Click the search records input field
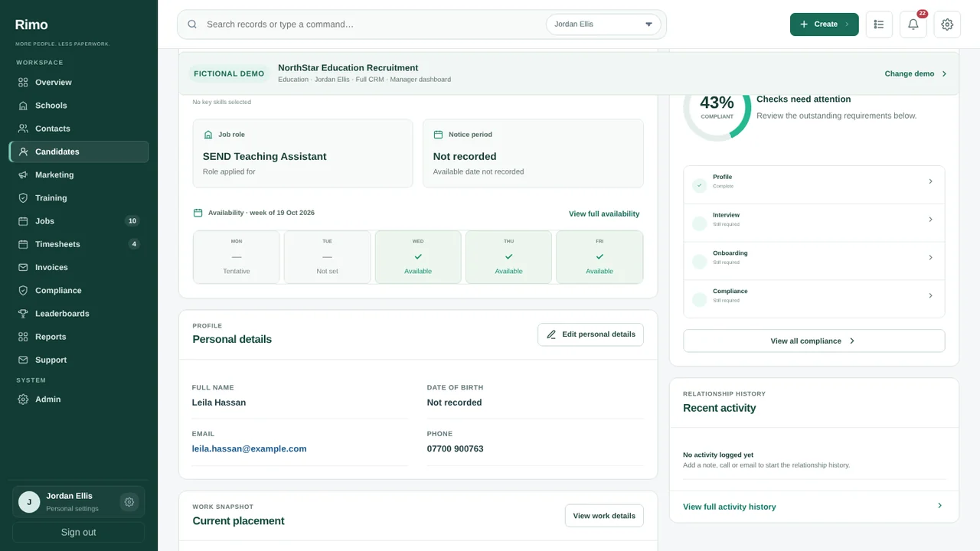Image resolution: width=980 pixels, height=551 pixels. click(x=371, y=24)
